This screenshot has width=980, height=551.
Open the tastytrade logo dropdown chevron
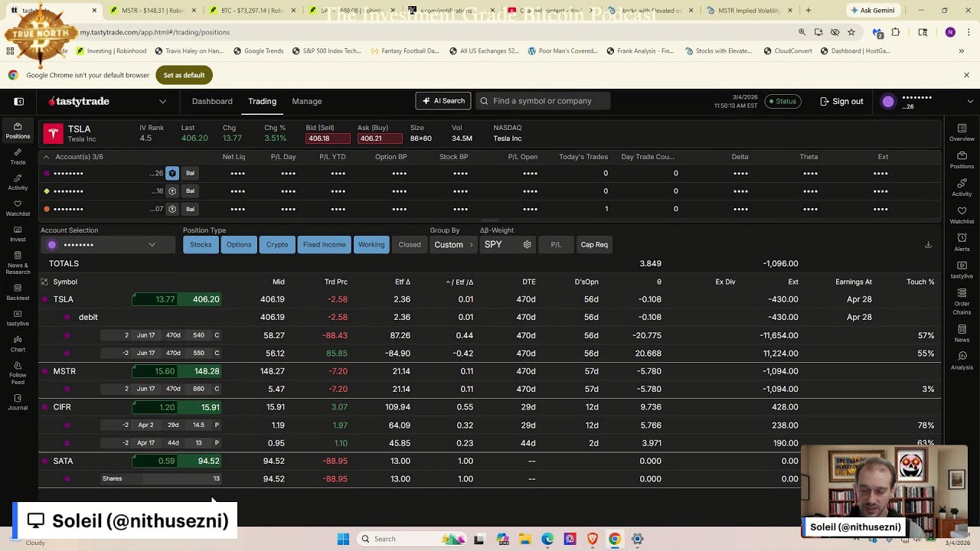[x=162, y=101]
